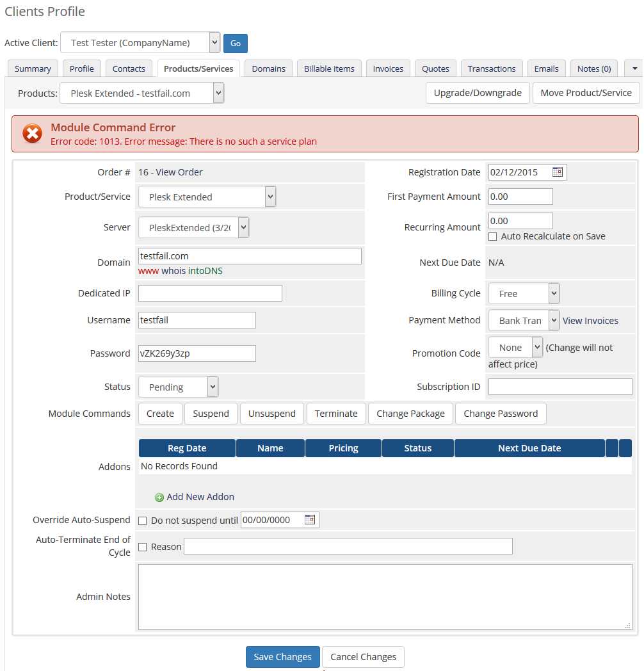This screenshot has height=671, width=644.
Task: Run the Create module command
Action: click(x=160, y=414)
